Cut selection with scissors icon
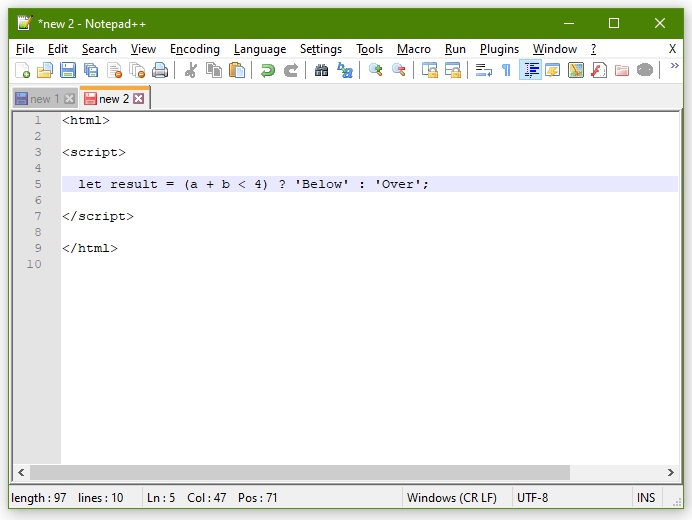Viewport: 692px width, 520px height. pos(191,70)
